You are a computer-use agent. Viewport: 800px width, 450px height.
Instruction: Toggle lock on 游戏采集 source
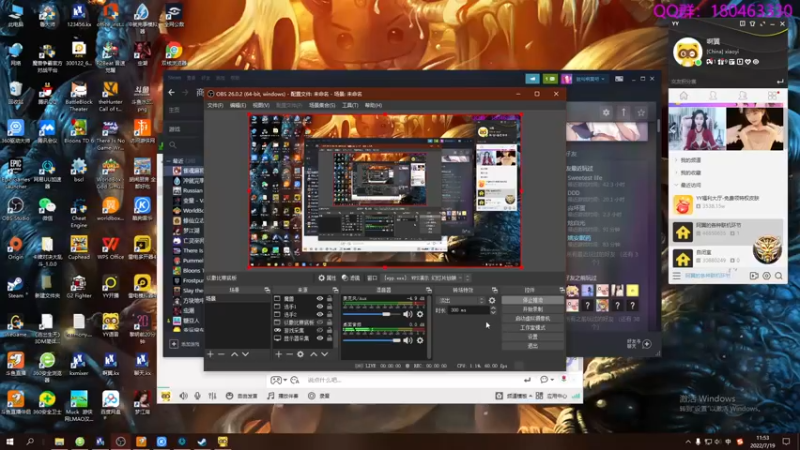pyautogui.click(x=329, y=330)
